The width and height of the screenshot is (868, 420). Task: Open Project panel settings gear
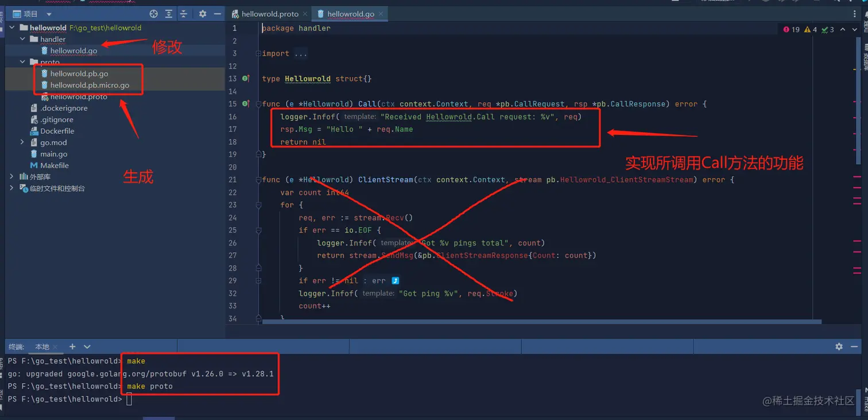[x=203, y=14]
